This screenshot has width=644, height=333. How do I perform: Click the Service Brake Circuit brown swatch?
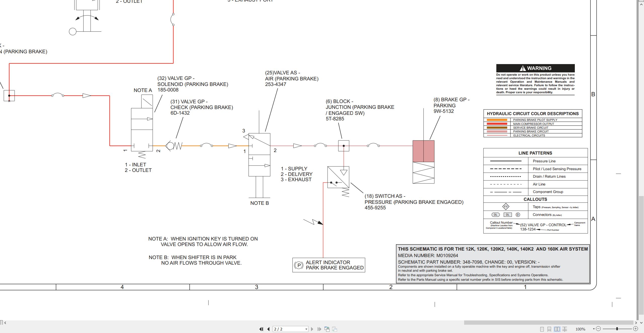coord(497,128)
